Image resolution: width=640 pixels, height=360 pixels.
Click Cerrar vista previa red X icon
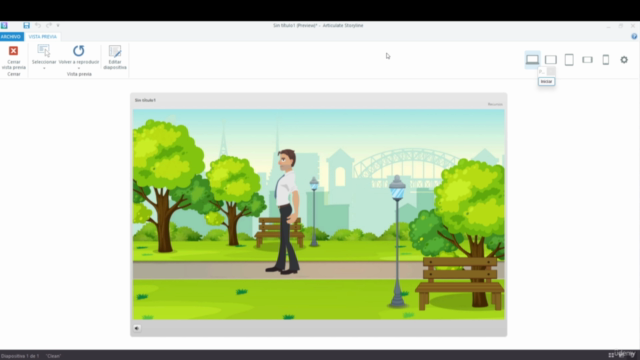click(13, 51)
